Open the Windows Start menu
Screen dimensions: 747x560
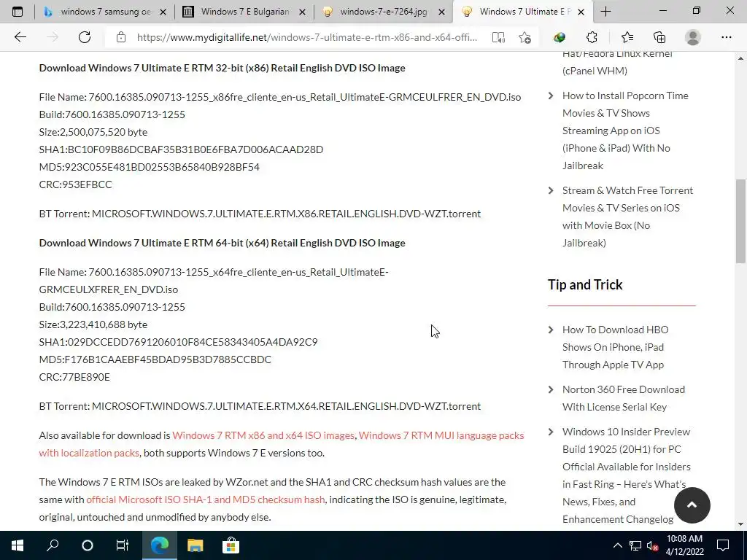click(x=18, y=545)
